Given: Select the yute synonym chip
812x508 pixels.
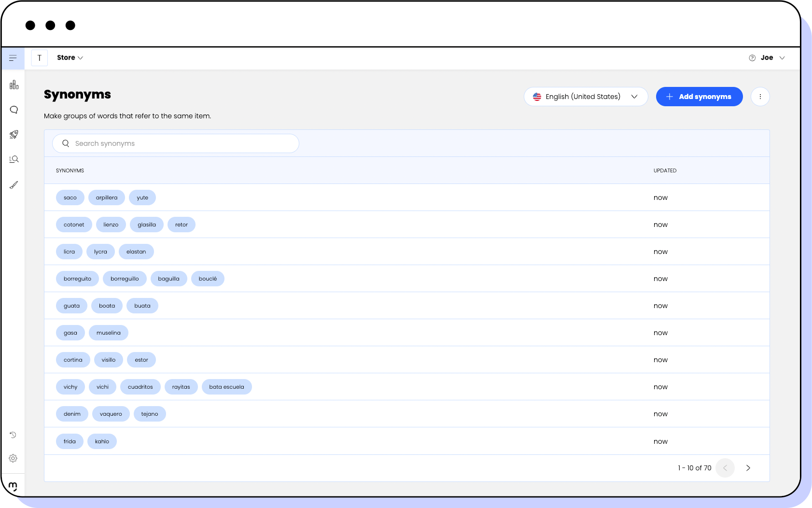Looking at the screenshot, I should (142, 198).
